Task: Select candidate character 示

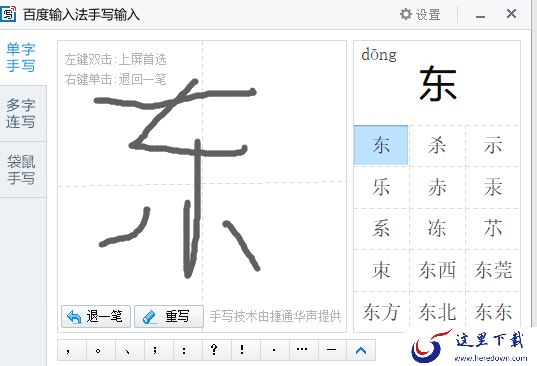Action: [493, 146]
